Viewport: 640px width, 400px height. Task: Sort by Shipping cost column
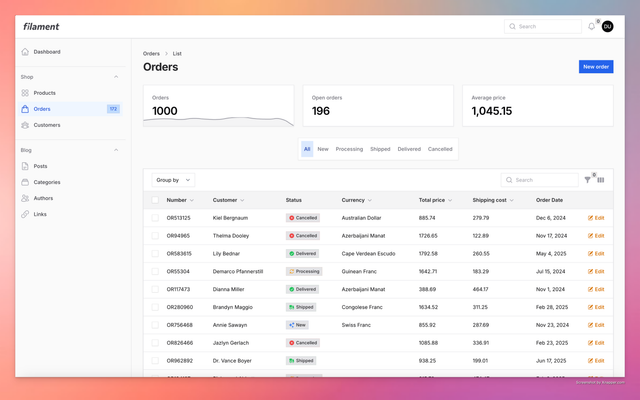(x=493, y=200)
